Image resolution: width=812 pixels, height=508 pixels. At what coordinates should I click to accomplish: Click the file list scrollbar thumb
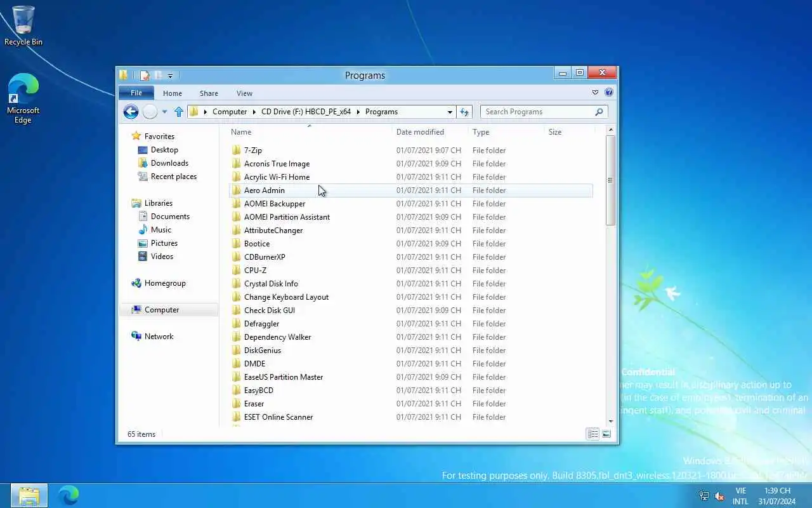coord(610,180)
